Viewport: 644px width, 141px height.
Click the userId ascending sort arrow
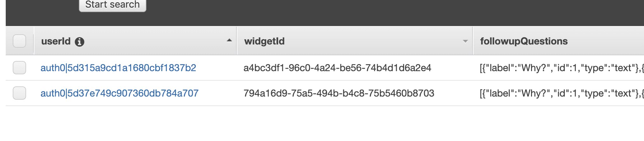coord(229,41)
